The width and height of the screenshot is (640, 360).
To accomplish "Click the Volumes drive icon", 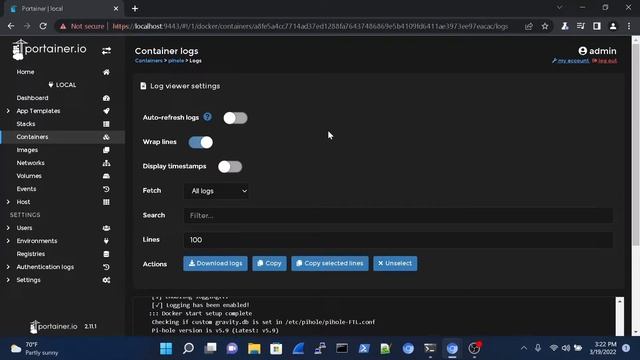I will 106,176.
